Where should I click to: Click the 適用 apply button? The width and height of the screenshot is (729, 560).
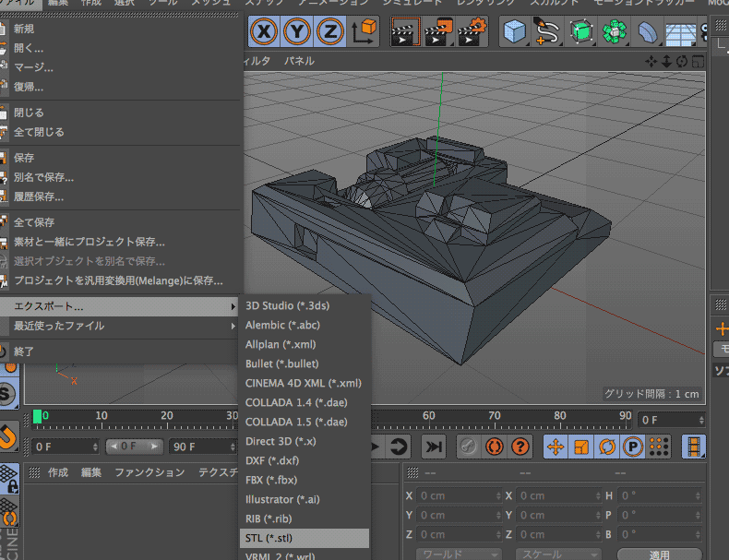click(659, 554)
